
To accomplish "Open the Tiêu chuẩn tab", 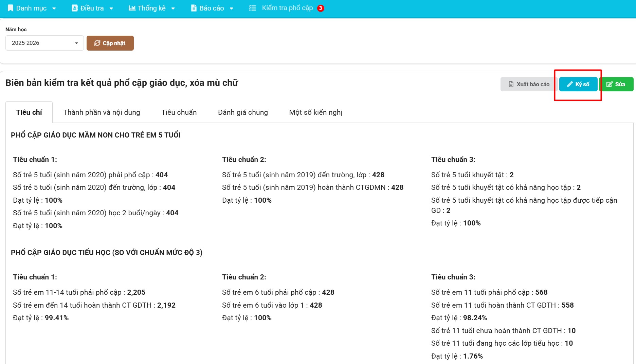I will pos(179,112).
